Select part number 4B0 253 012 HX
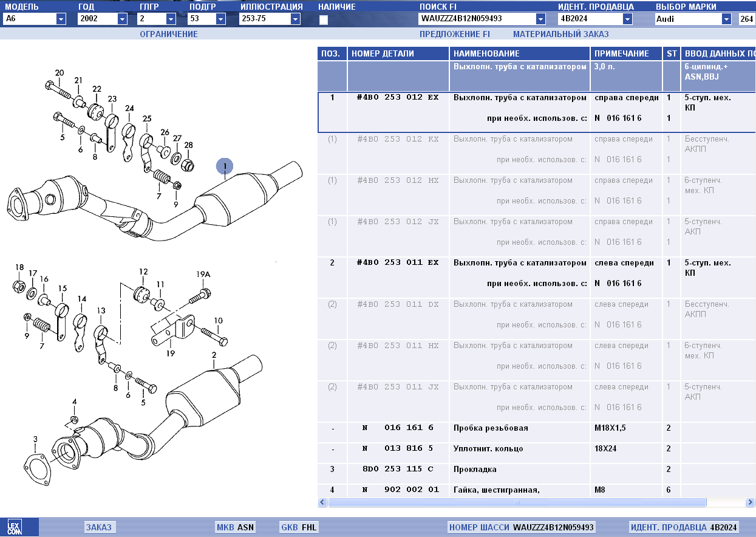This screenshot has height=537, width=756. tap(398, 180)
